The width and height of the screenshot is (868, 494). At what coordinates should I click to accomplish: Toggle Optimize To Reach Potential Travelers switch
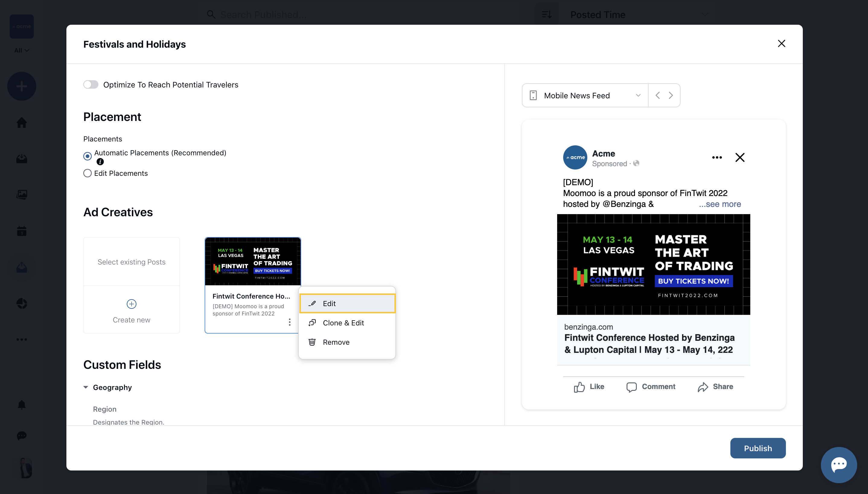pyautogui.click(x=91, y=85)
